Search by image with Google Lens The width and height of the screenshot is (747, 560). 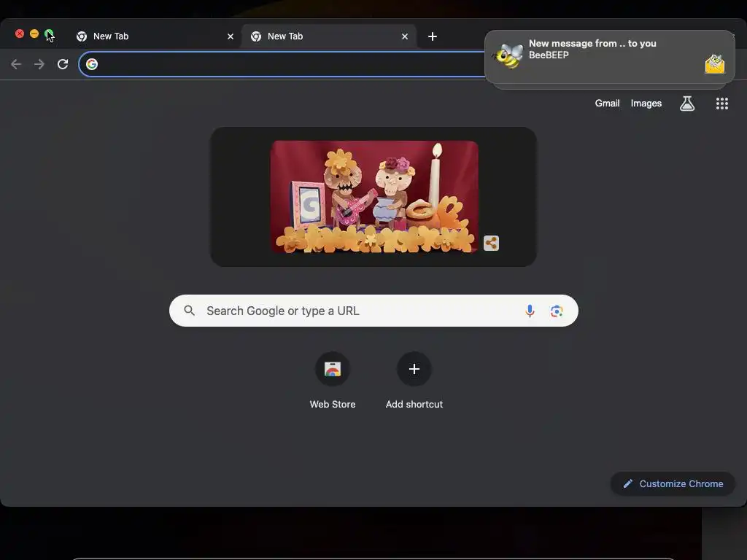pyautogui.click(x=556, y=311)
